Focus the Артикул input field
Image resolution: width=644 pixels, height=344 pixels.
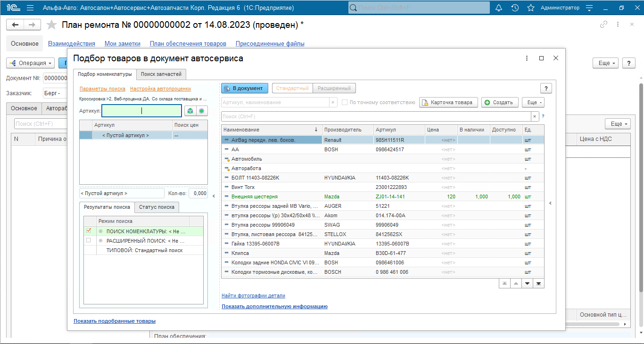[142, 111]
